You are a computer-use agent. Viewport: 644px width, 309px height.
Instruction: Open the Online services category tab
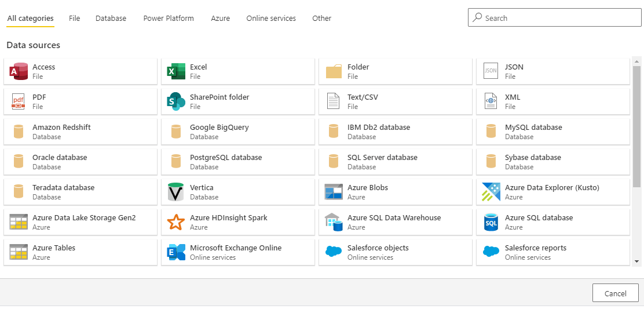[x=271, y=18]
